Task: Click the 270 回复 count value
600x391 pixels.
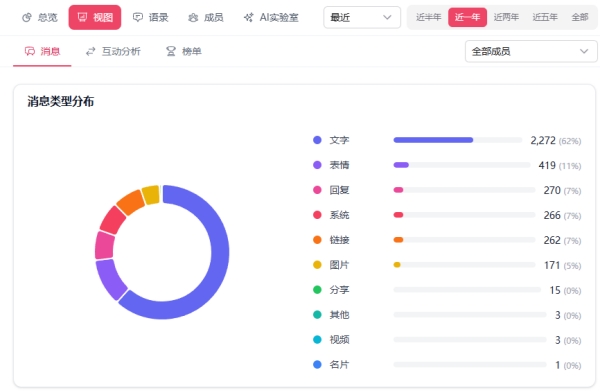Action: coord(552,190)
